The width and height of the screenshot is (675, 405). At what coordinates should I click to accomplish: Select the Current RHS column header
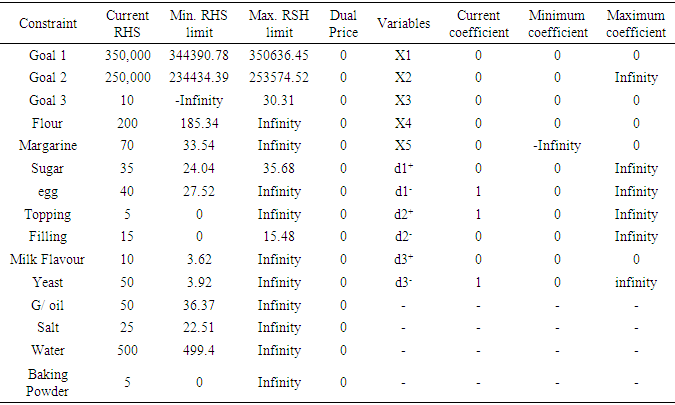[x=127, y=24]
